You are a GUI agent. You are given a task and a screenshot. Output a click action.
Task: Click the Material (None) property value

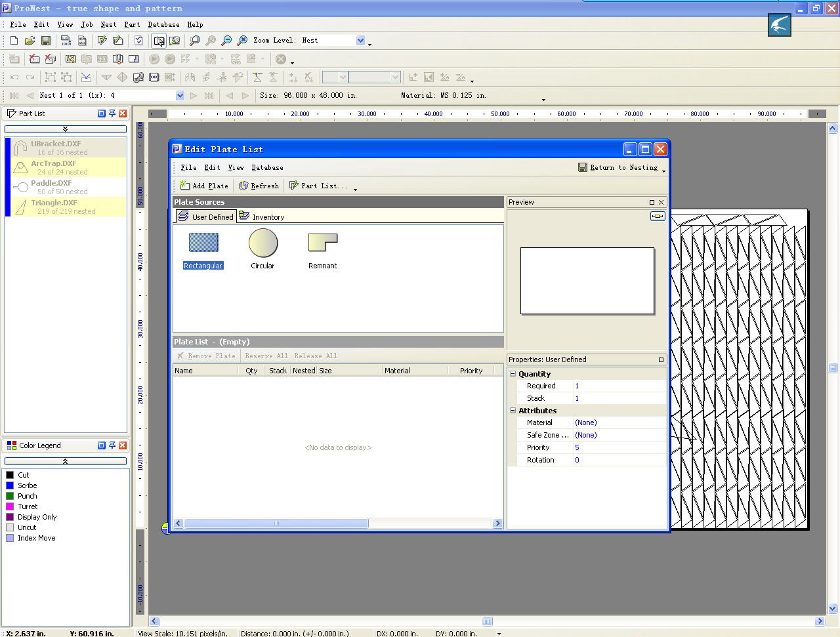coord(619,422)
